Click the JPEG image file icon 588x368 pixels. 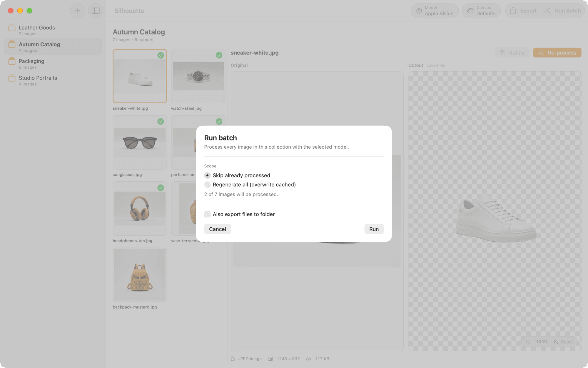(233, 359)
